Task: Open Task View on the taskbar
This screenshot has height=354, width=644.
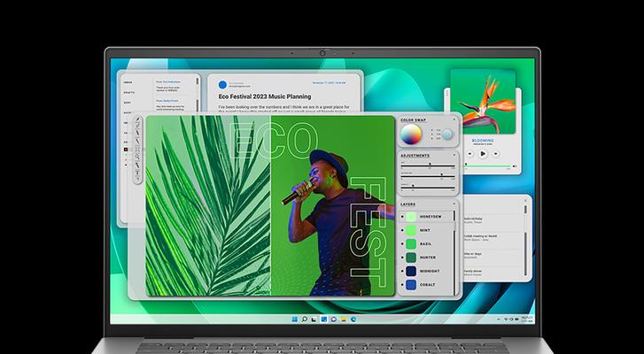Action: [x=314, y=319]
